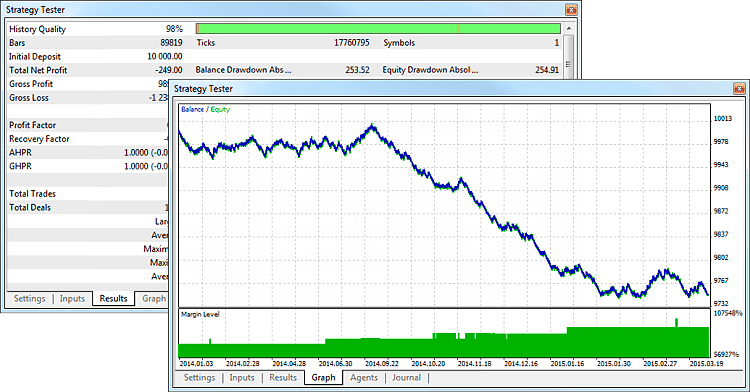Close the front Strategy Tester graph window

(x=739, y=88)
